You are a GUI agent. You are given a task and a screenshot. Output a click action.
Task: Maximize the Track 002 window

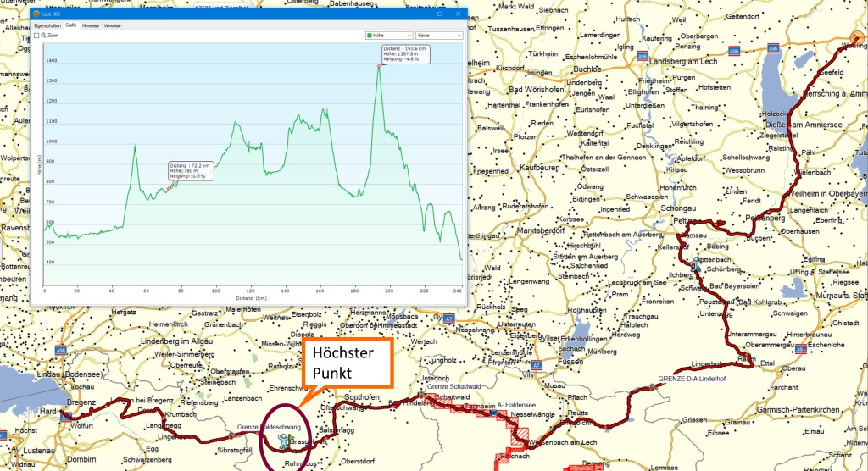[439, 14]
